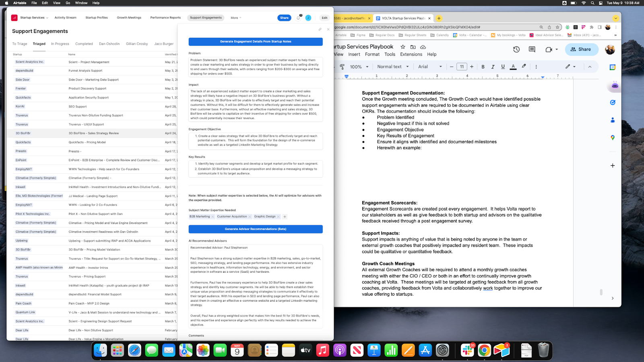
Task: Open Google Docs version history
Action: (x=516, y=49)
